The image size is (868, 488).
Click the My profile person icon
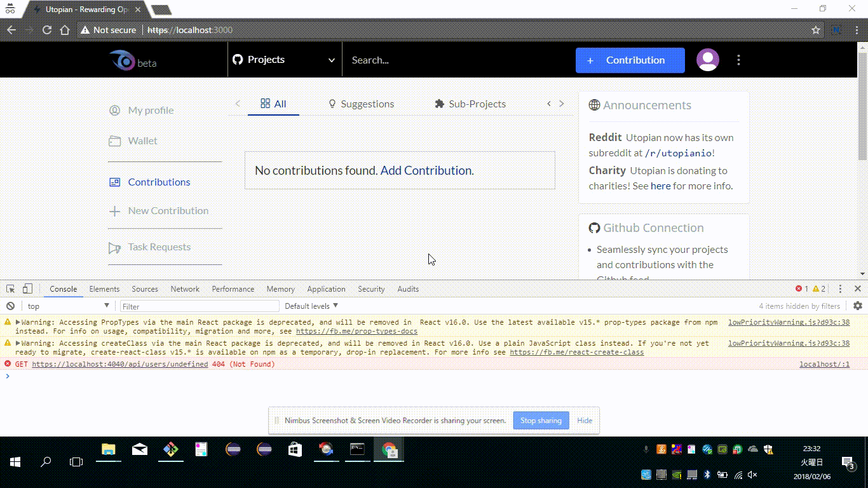114,110
